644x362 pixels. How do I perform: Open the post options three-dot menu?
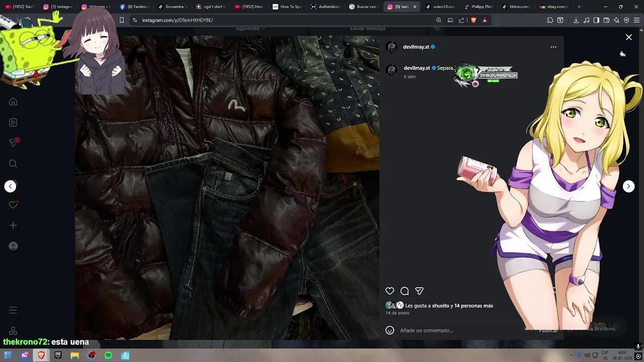tap(553, 47)
